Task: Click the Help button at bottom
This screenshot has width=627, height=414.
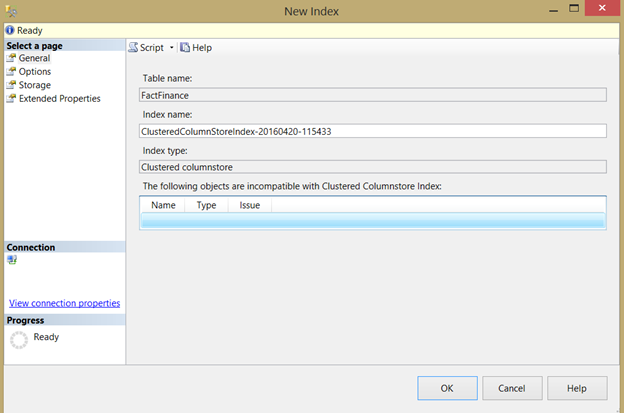Action: coord(577,388)
